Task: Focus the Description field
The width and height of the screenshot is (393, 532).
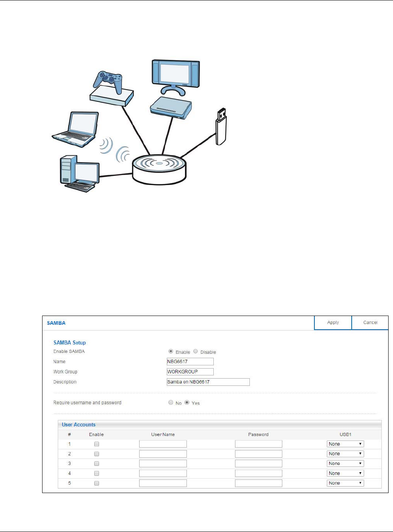Action: point(208,382)
